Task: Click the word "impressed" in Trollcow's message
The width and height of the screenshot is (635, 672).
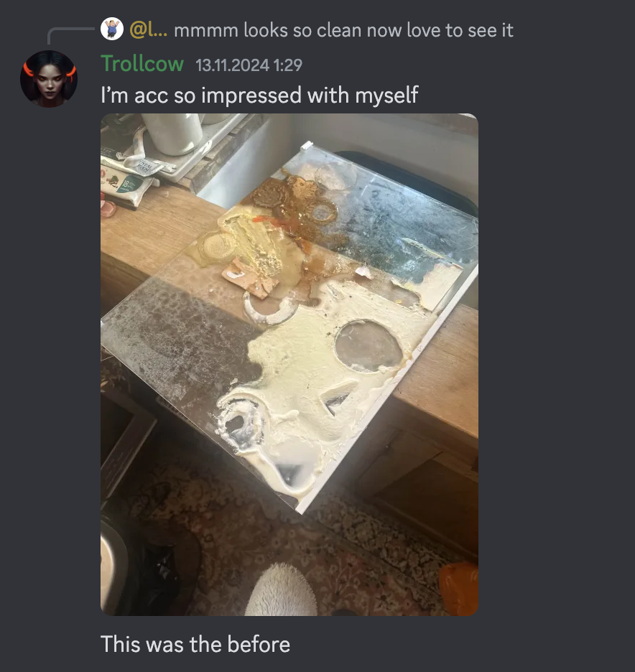Action: pyautogui.click(x=251, y=95)
